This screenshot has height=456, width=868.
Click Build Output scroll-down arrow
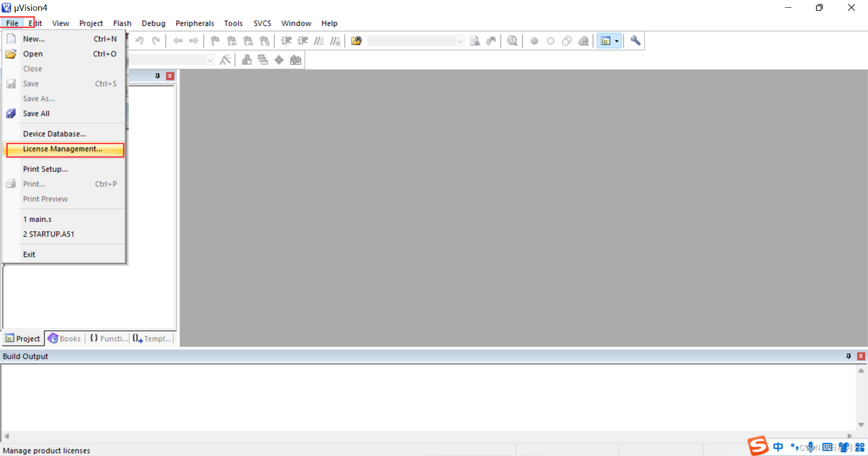pyautogui.click(x=861, y=425)
